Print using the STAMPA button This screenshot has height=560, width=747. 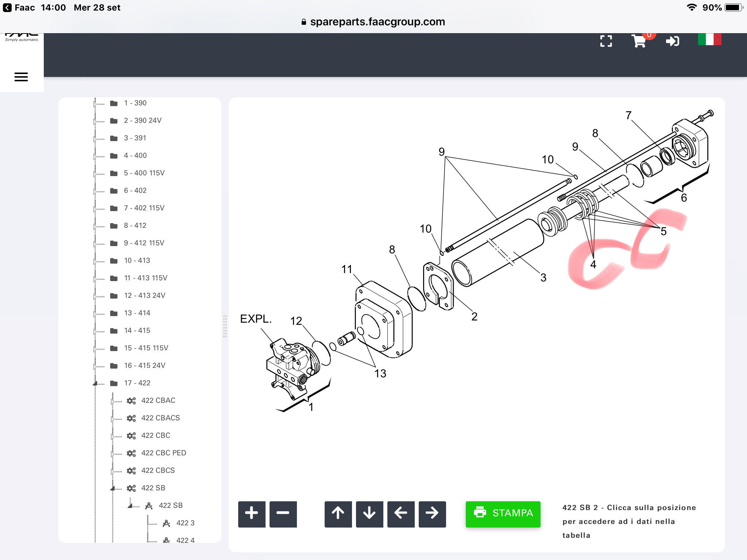(x=503, y=514)
